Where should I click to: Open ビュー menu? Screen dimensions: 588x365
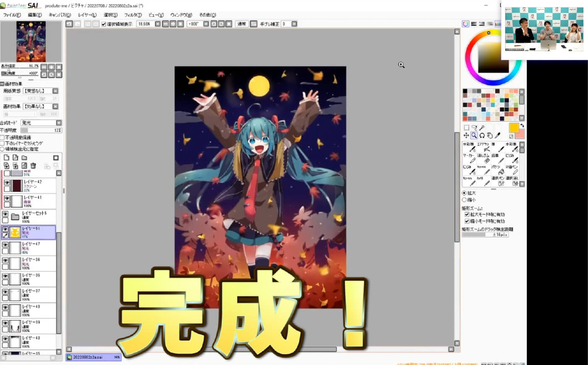pos(156,15)
